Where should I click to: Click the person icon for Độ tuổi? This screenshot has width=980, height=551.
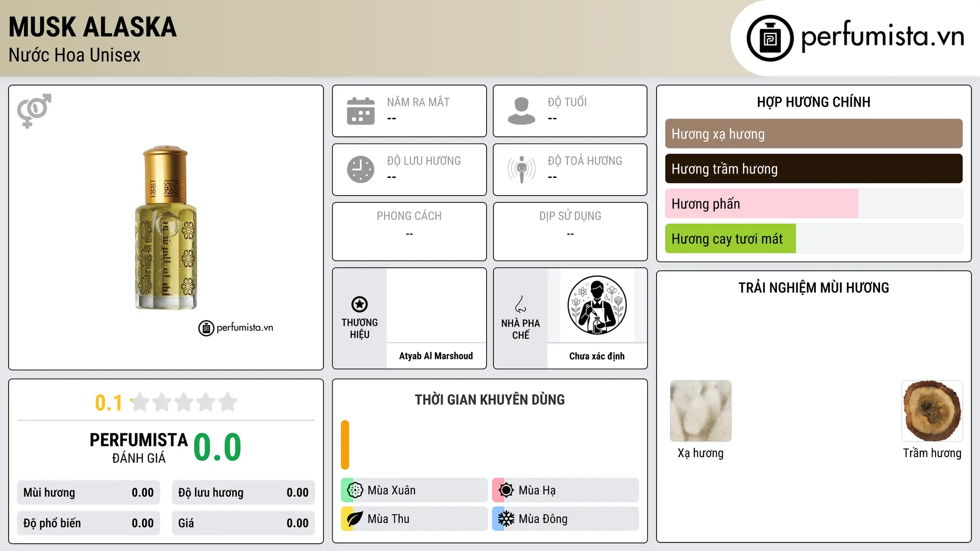click(x=522, y=111)
